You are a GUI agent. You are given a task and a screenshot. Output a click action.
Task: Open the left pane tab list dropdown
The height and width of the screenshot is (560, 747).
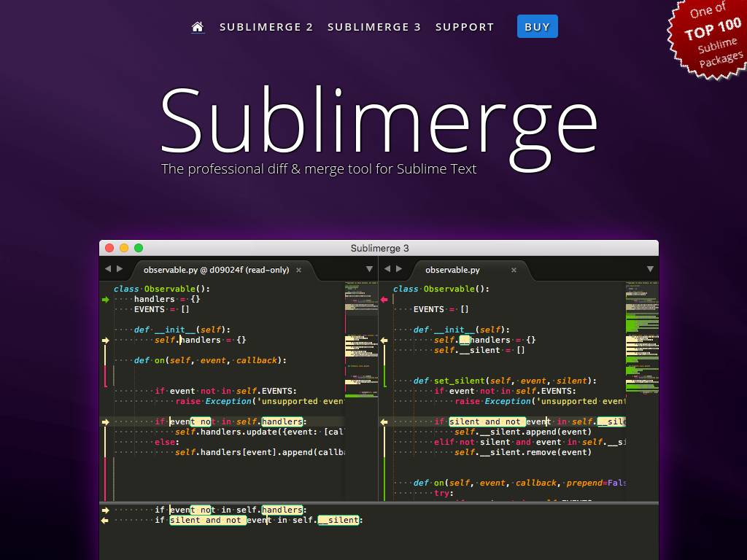(x=369, y=269)
